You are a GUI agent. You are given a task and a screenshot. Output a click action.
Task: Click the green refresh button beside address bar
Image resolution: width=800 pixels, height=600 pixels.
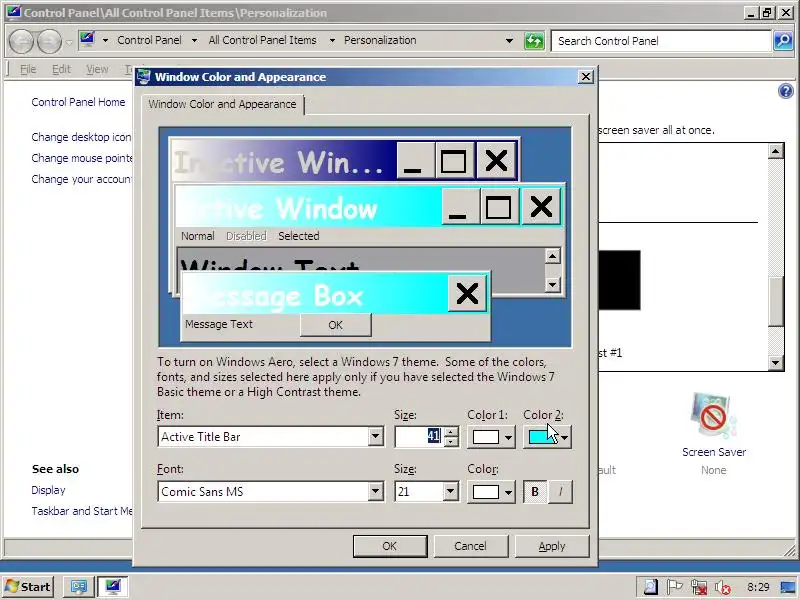point(534,41)
